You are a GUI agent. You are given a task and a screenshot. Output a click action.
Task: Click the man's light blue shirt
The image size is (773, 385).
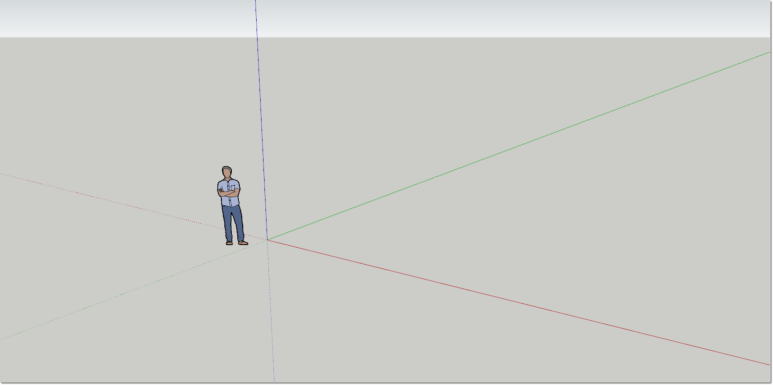(x=229, y=192)
